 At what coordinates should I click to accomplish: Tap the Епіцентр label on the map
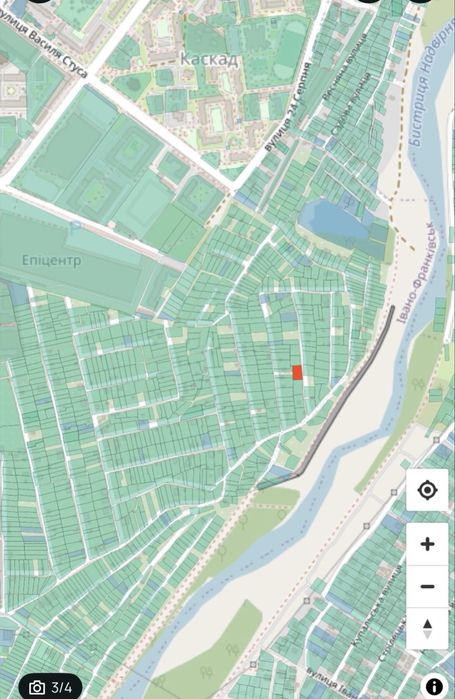[52, 260]
